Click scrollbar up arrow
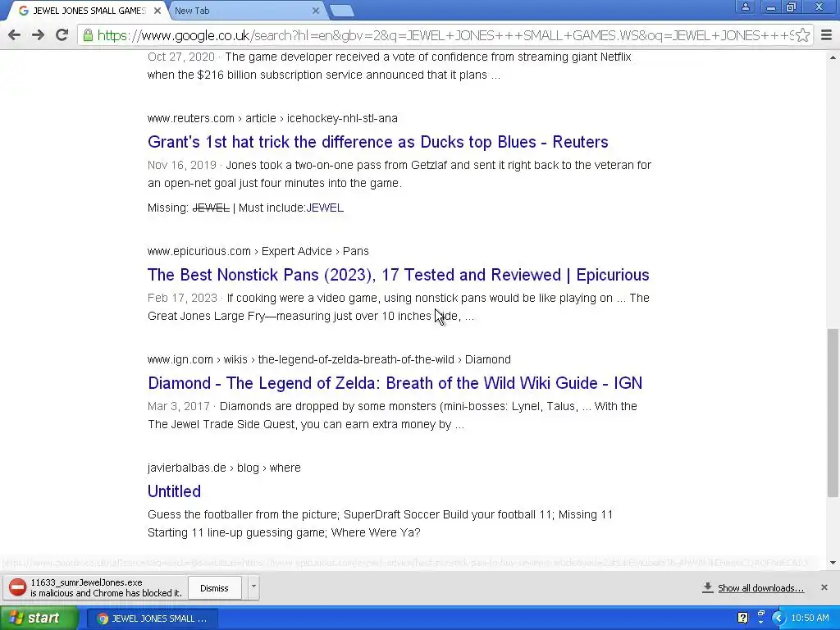 (x=833, y=57)
